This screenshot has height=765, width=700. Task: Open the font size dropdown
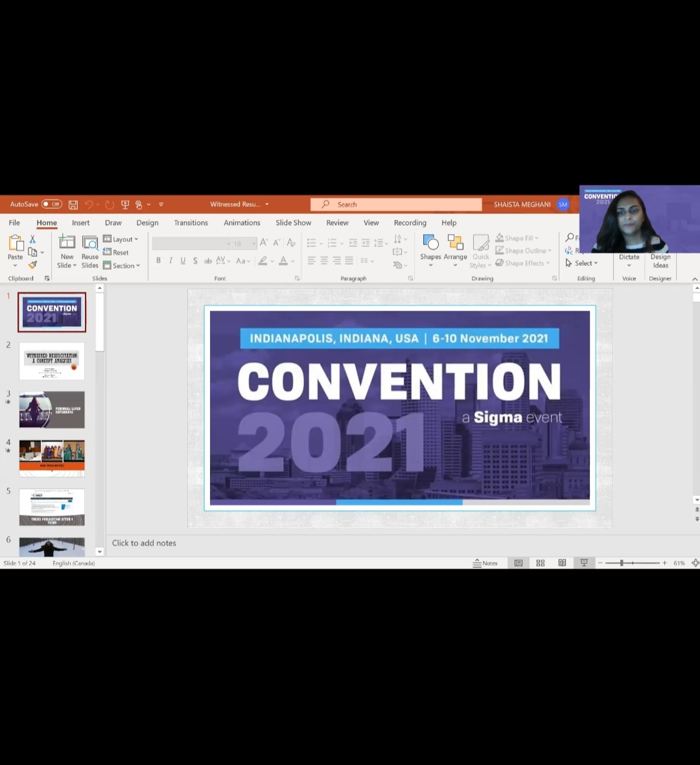[x=254, y=243]
